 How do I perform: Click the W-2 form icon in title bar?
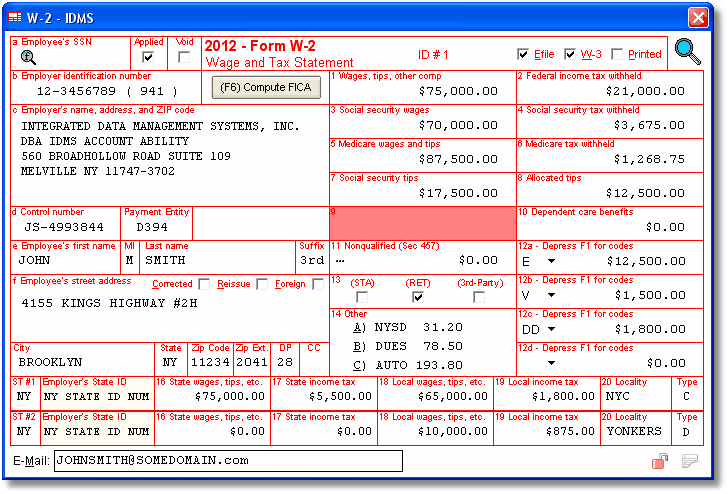15,18
